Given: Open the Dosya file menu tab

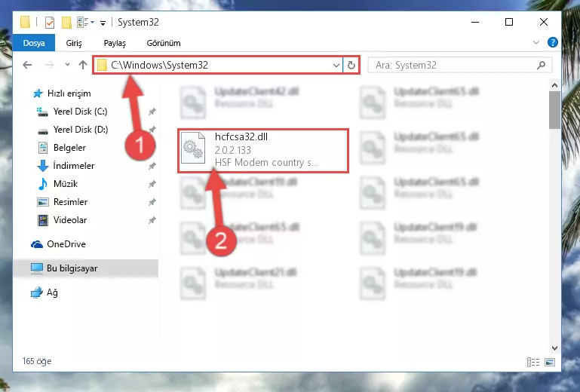Looking at the screenshot, I should 34,43.
